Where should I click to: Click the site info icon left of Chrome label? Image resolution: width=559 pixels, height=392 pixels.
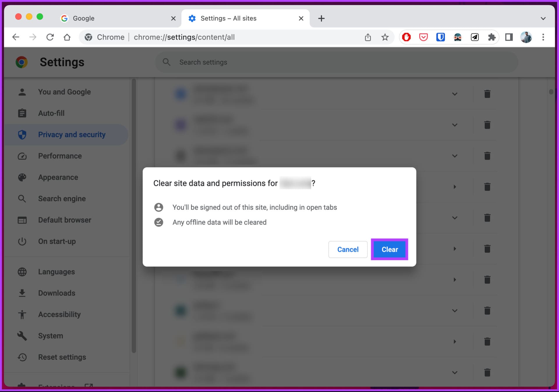[89, 37]
